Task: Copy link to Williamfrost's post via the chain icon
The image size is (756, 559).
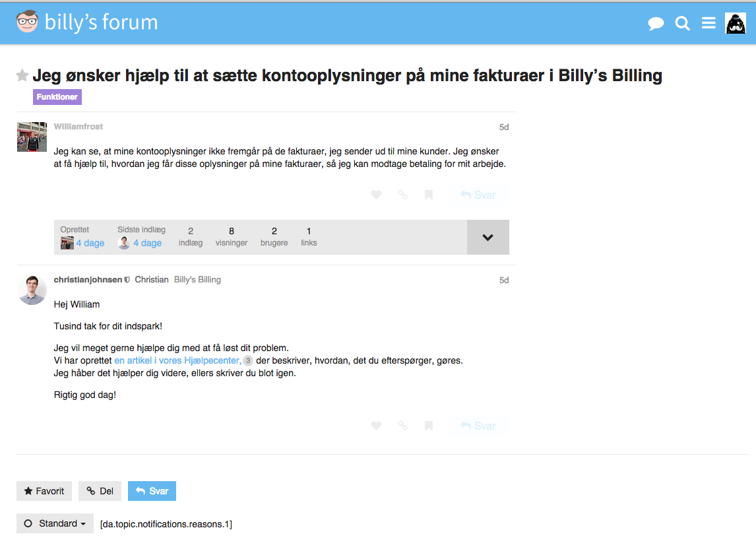Action: 402,195
